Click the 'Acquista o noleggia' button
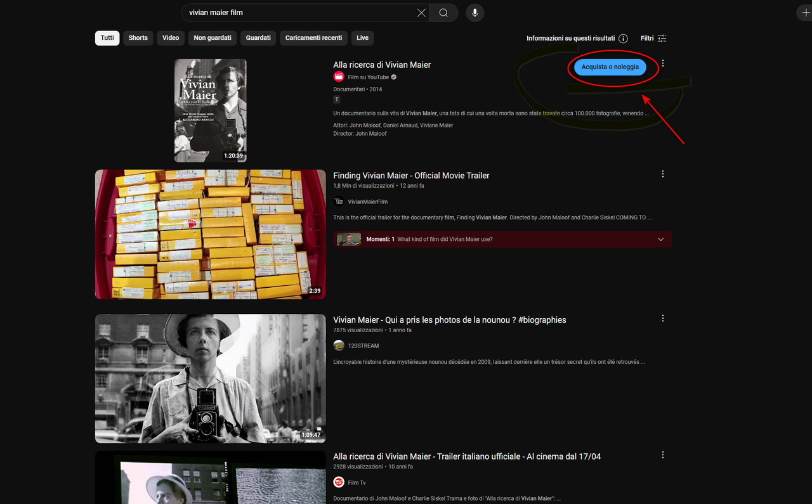 pyautogui.click(x=610, y=67)
